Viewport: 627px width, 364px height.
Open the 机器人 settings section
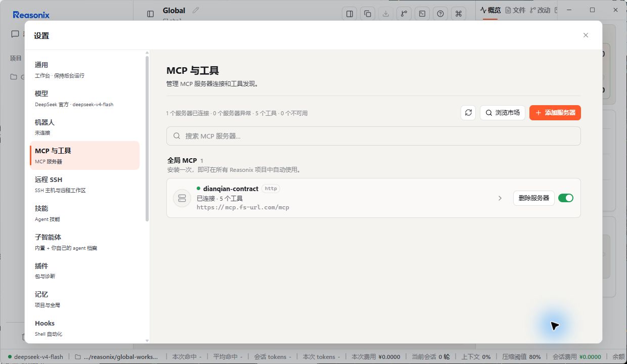coord(84,127)
